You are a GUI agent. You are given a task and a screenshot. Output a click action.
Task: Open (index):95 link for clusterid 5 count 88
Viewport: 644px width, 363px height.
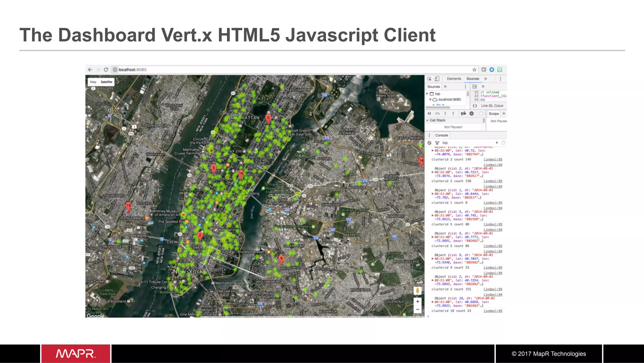point(493,224)
